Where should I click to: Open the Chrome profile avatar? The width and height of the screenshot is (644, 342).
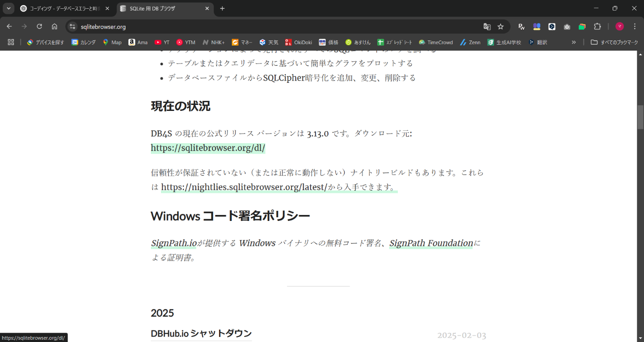[620, 27]
